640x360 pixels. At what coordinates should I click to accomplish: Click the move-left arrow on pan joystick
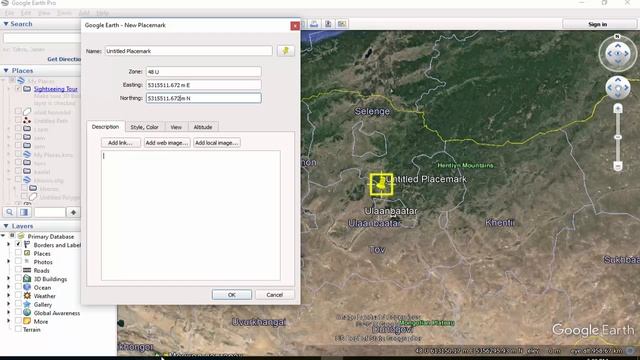pyautogui.click(x=609, y=88)
